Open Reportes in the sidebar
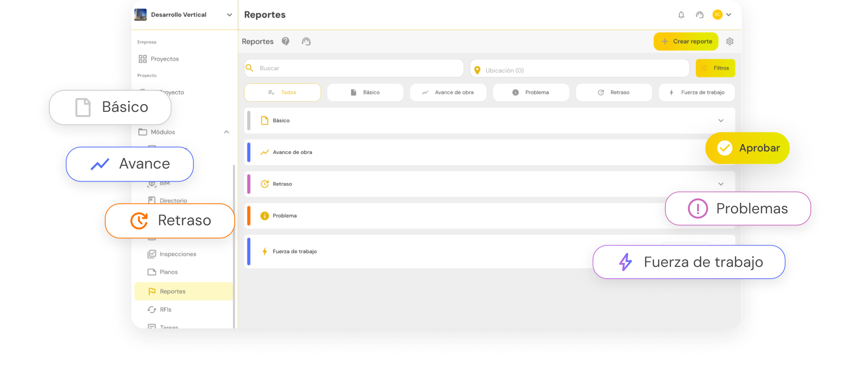Viewport: 868px width, 383px height. [183, 291]
